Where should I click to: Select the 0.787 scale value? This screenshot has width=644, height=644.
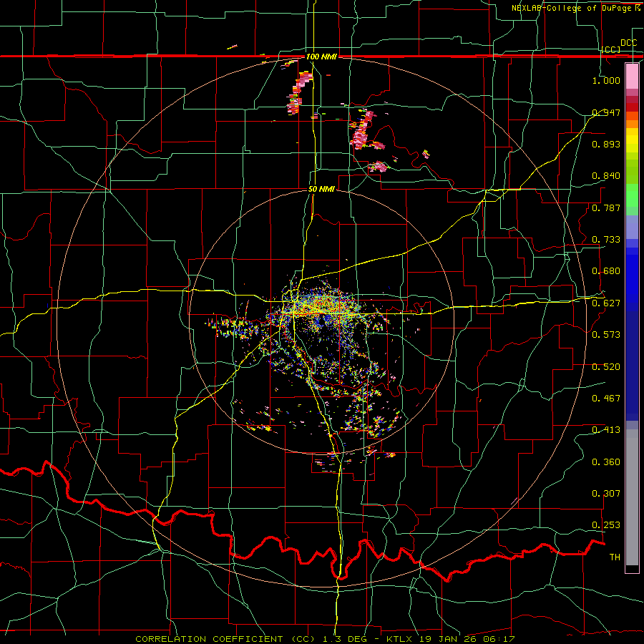click(x=606, y=208)
